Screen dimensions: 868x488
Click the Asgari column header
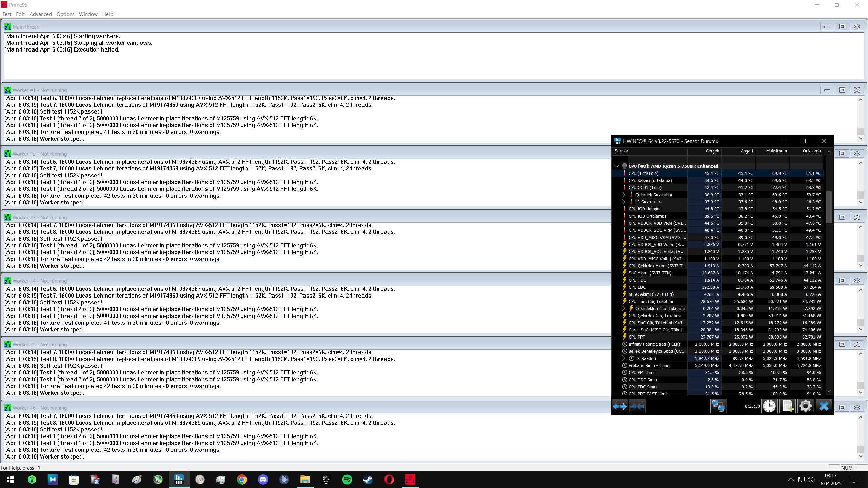coord(738,151)
